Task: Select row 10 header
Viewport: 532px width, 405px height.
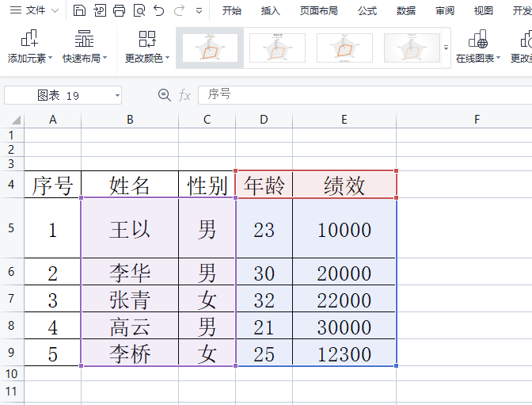Action: pos(12,374)
